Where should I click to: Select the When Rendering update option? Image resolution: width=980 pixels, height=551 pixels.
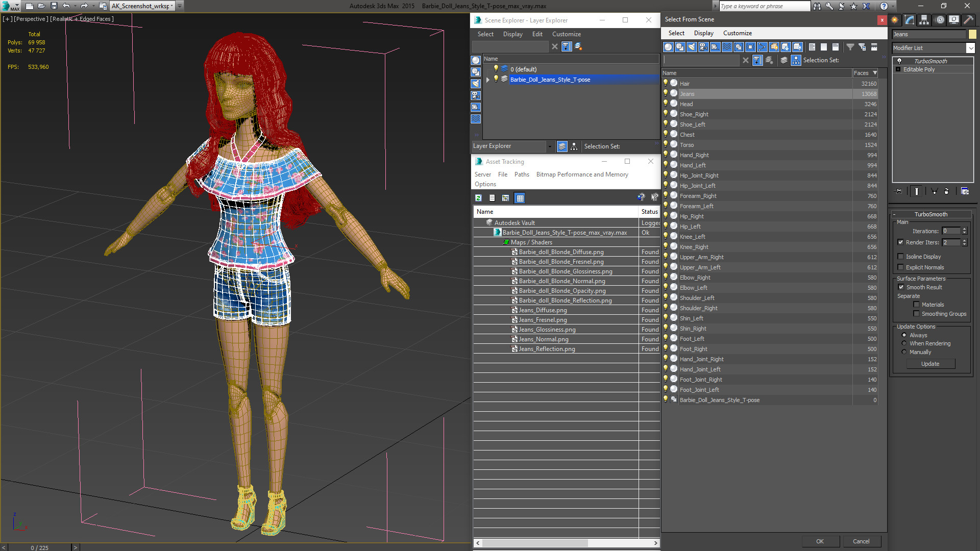904,343
